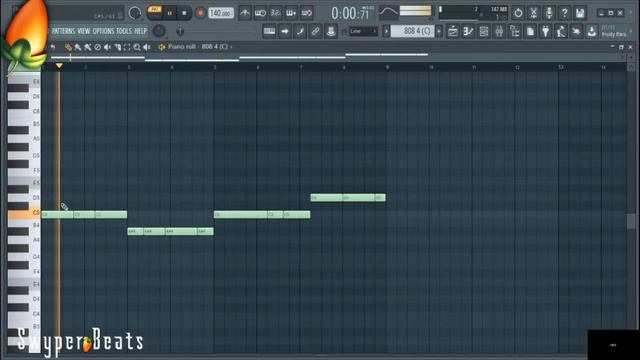
Task: Select the Slice tool in piano roll
Action: [117, 47]
